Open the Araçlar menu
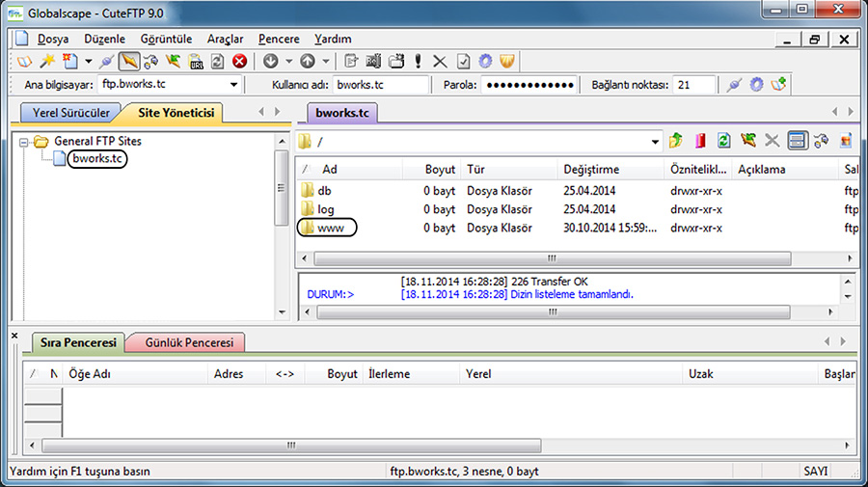Image resolution: width=868 pixels, height=487 pixels. tap(226, 40)
